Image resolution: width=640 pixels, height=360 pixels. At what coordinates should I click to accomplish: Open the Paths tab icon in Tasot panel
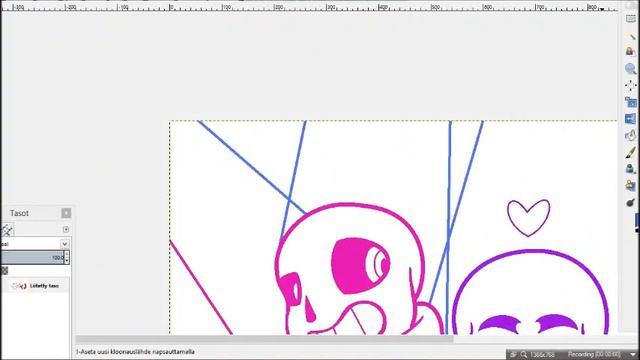(x=7, y=230)
